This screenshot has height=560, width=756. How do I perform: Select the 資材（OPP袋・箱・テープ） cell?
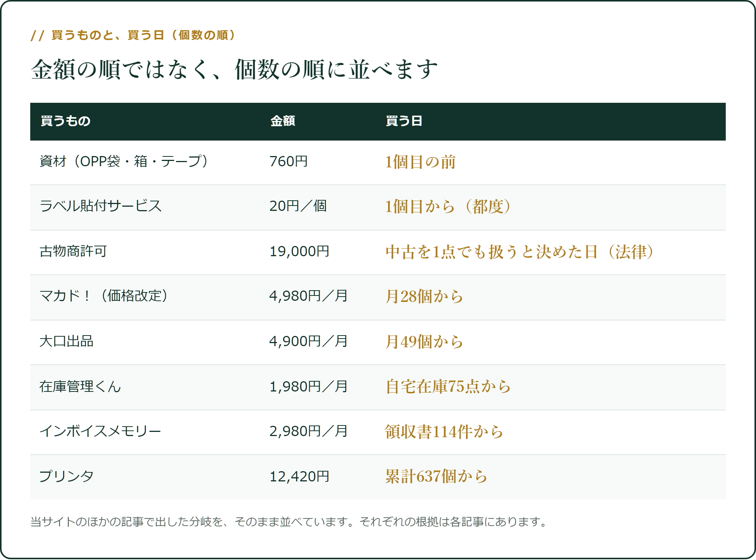[124, 162]
